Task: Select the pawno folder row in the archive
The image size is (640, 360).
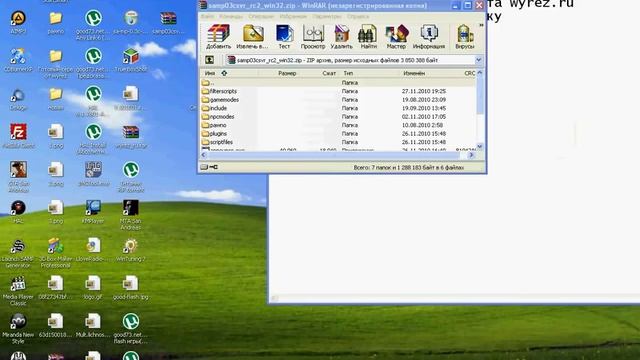Action: [338, 125]
